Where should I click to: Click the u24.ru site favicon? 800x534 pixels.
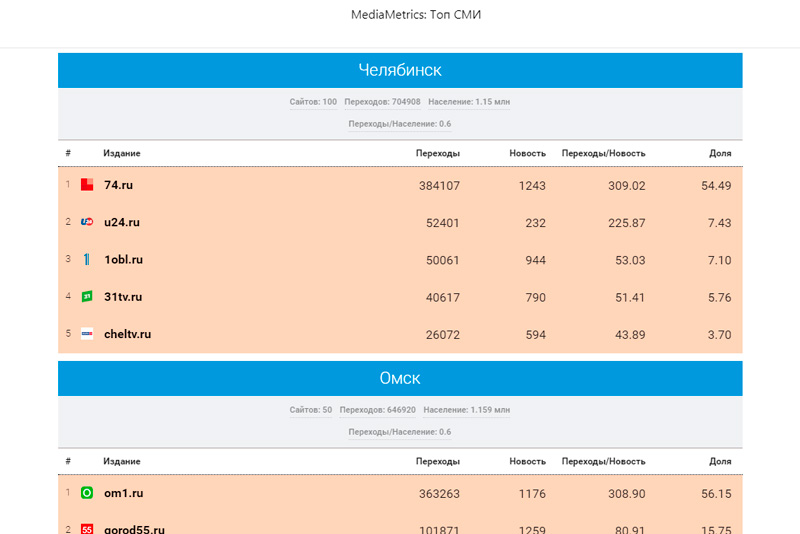[87, 222]
